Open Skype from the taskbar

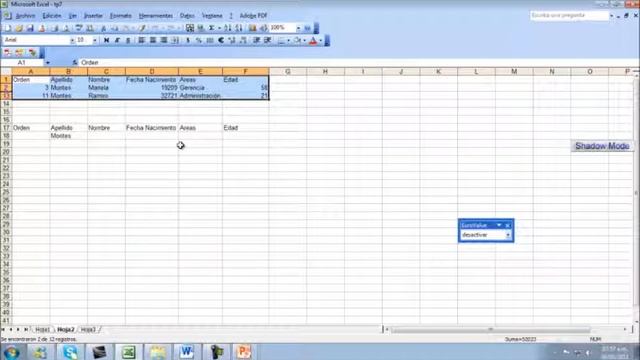70,352
